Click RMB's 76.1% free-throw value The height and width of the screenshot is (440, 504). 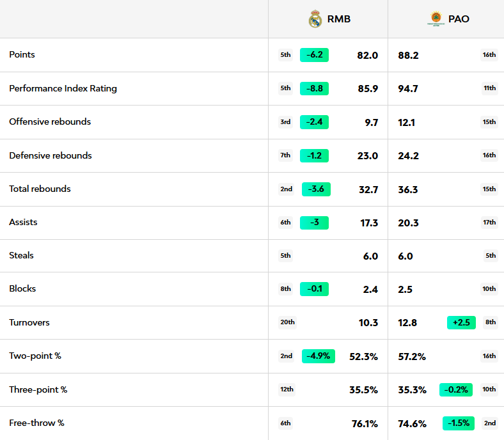tap(365, 423)
